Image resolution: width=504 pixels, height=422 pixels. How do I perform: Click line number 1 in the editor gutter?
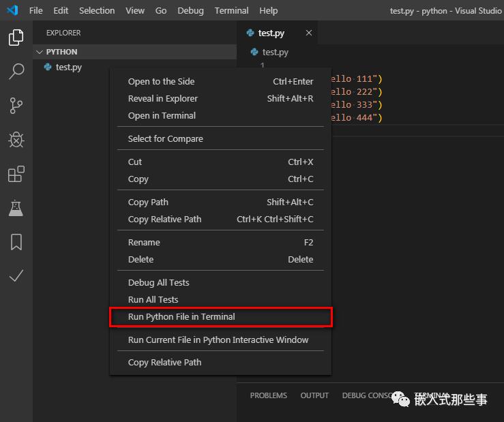pyautogui.click(x=263, y=65)
